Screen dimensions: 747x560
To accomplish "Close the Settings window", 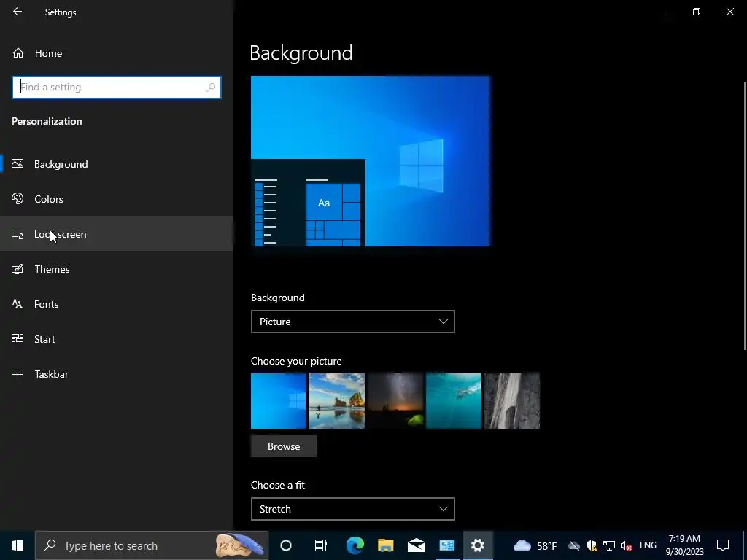I will (x=730, y=12).
